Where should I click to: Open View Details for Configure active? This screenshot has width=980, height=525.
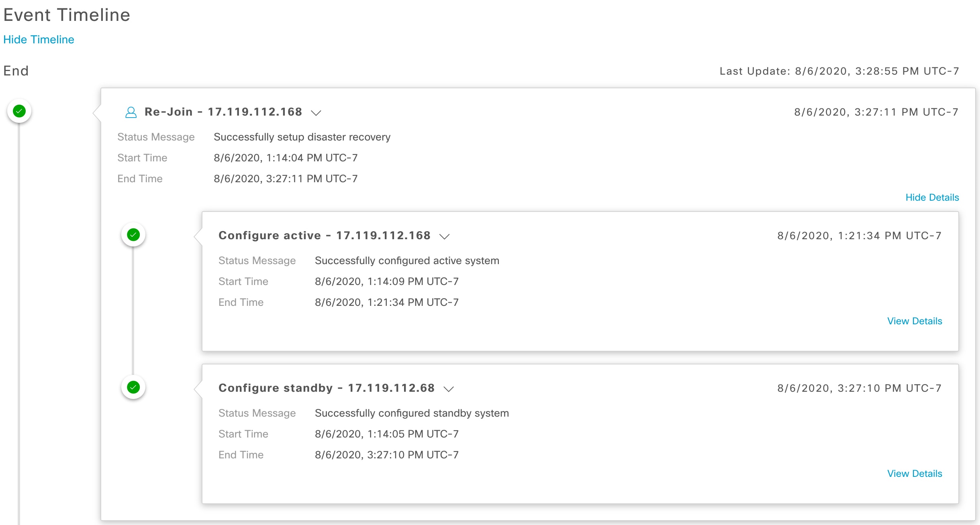coord(915,321)
